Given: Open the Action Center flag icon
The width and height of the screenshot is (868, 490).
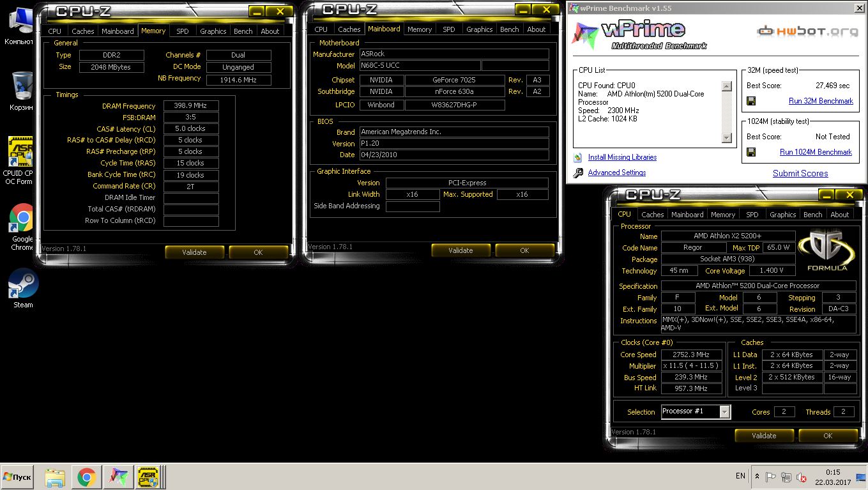Looking at the screenshot, I should tap(772, 477).
